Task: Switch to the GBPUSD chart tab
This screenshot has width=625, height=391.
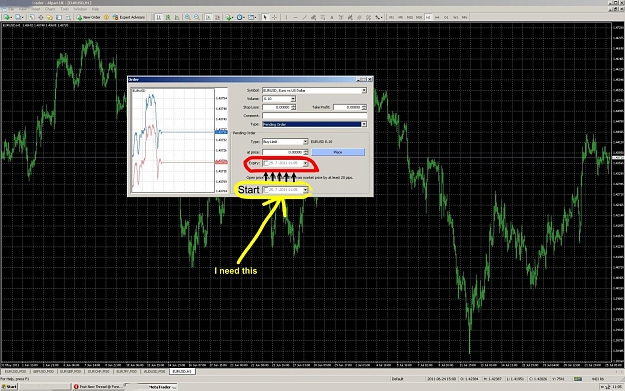Action: [x=44, y=371]
